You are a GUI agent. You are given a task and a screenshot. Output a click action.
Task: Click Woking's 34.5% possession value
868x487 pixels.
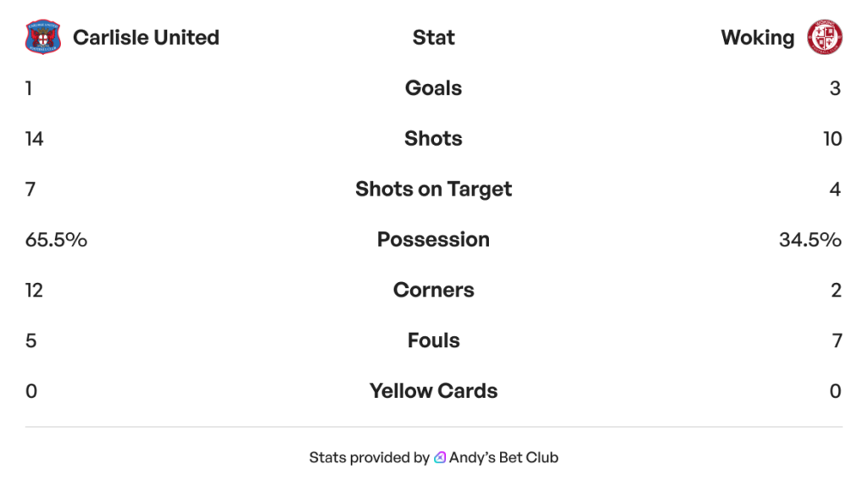point(810,240)
